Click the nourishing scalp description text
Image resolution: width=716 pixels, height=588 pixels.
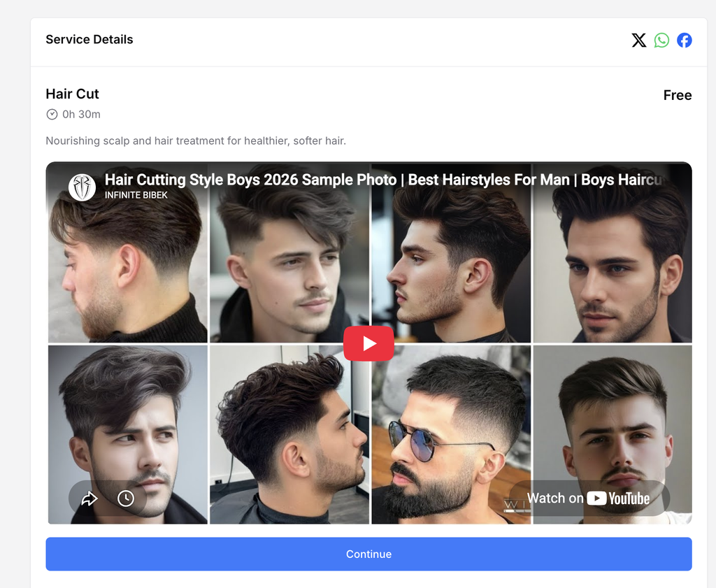(196, 141)
